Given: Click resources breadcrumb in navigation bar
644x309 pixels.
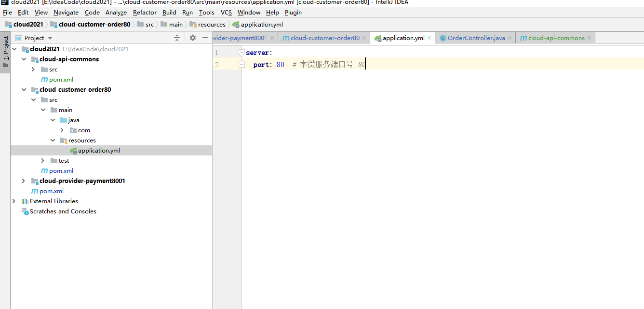Looking at the screenshot, I should 207,24.
